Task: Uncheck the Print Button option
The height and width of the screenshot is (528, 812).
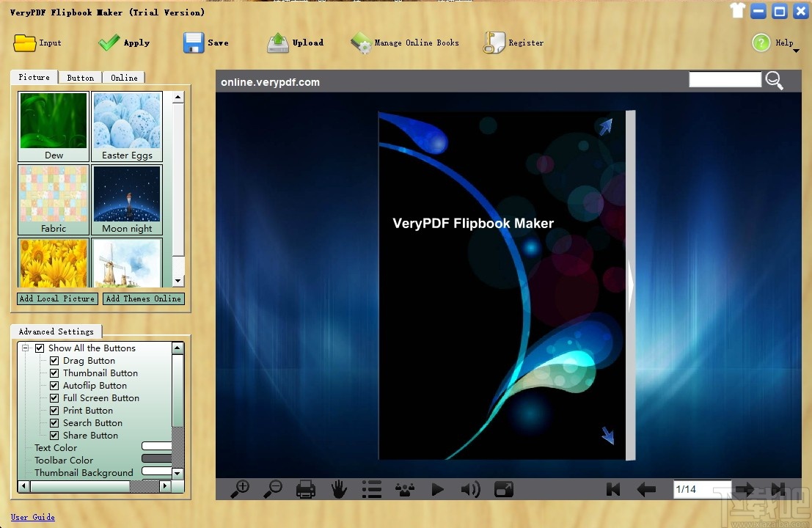Action: coord(54,410)
